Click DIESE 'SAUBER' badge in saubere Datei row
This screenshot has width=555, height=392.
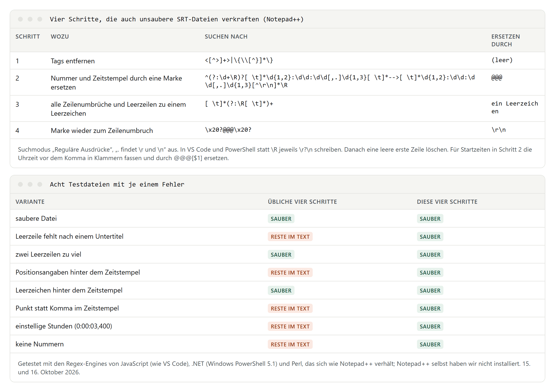pyautogui.click(x=430, y=219)
